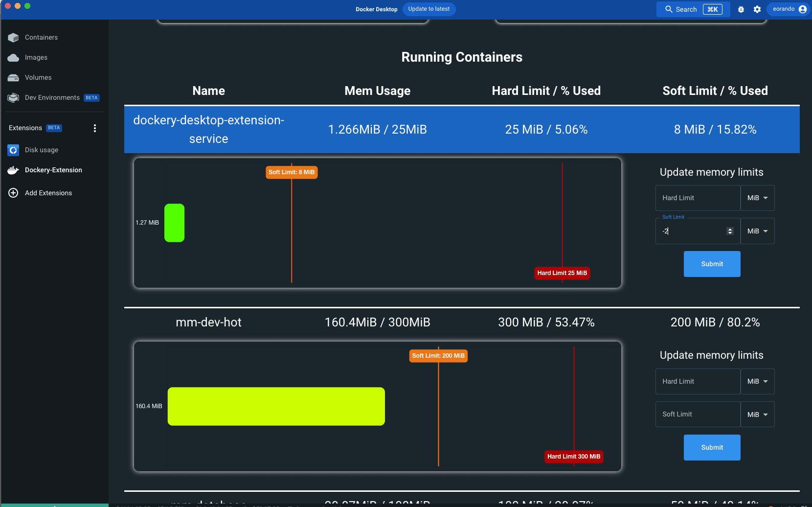
Task: Click 300 MiB / 53.47% value
Action: pos(546,323)
